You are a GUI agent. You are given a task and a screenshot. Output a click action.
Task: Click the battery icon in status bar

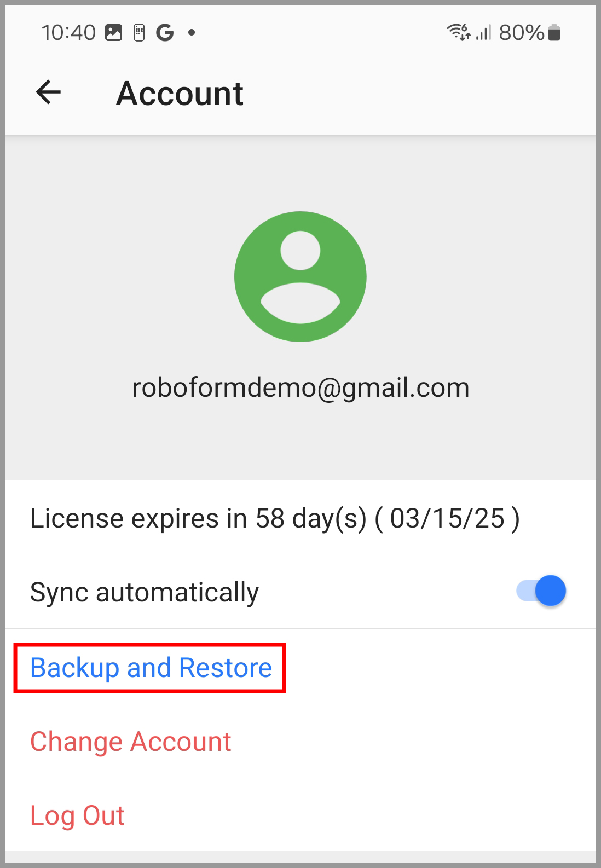[554, 33]
